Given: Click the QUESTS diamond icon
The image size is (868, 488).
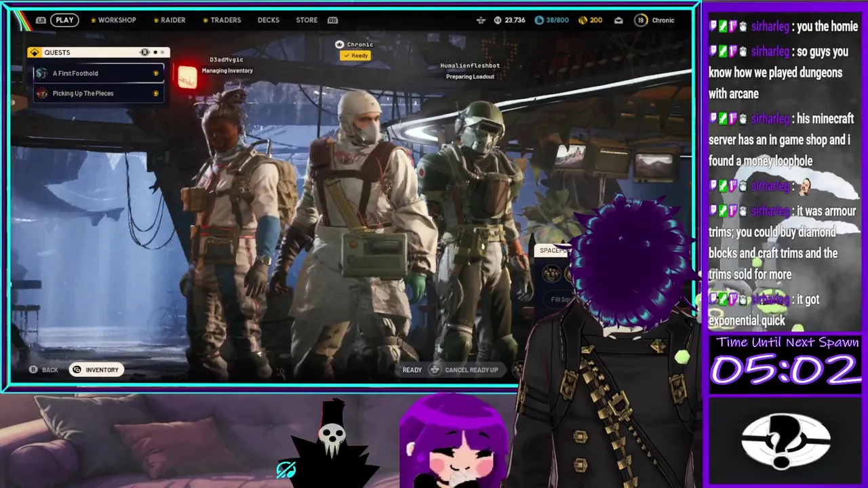Looking at the screenshot, I should (34, 52).
